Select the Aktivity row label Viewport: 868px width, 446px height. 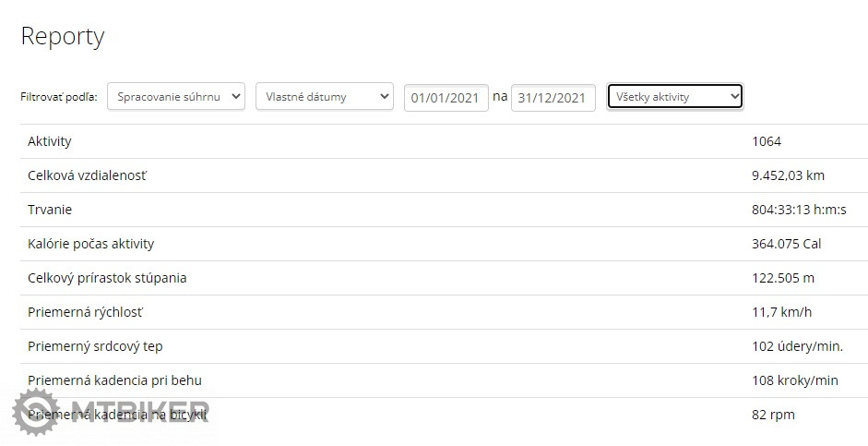coord(50,141)
